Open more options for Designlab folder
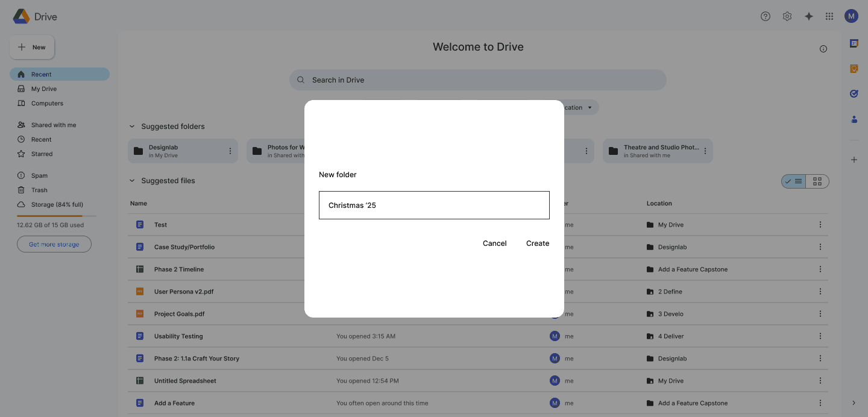This screenshot has width=868, height=417. [x=230, y=151]
